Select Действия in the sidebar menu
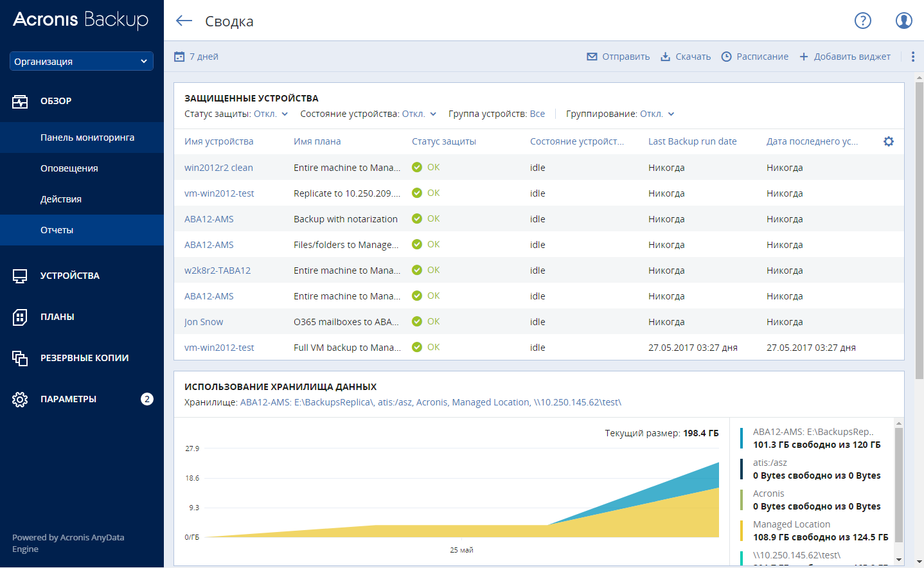 tap(61, 199)
